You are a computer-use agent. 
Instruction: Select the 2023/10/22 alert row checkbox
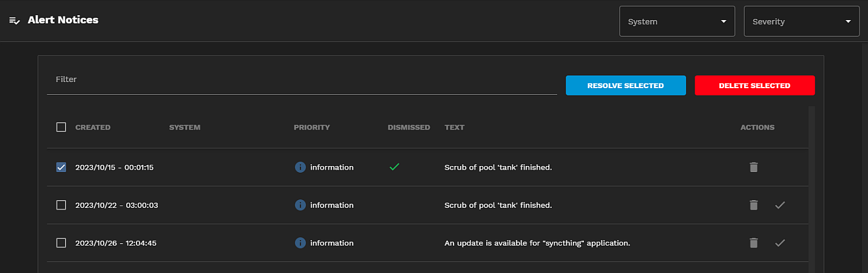(x=61, y=205)
